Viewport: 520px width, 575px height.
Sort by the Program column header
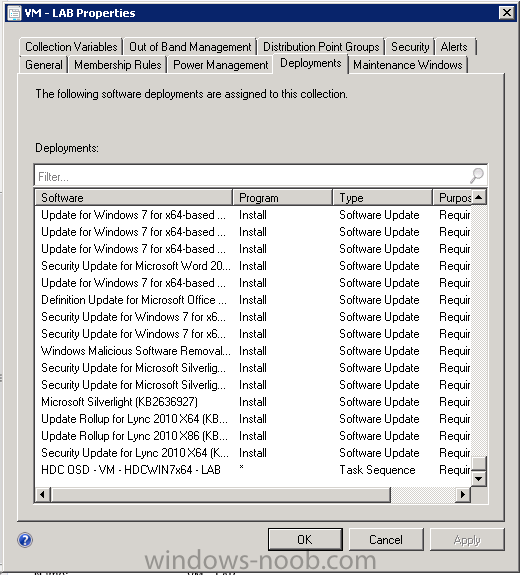[x=282, y=198]
